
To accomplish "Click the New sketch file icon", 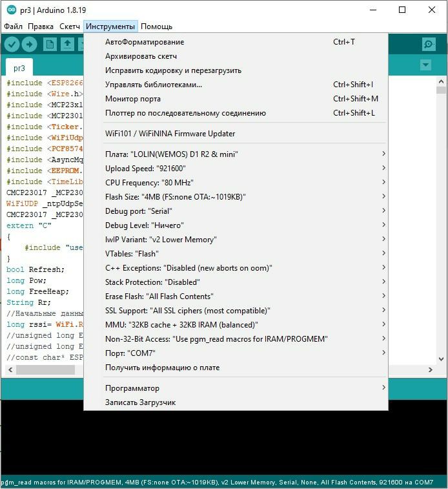I will click(50, 45).
